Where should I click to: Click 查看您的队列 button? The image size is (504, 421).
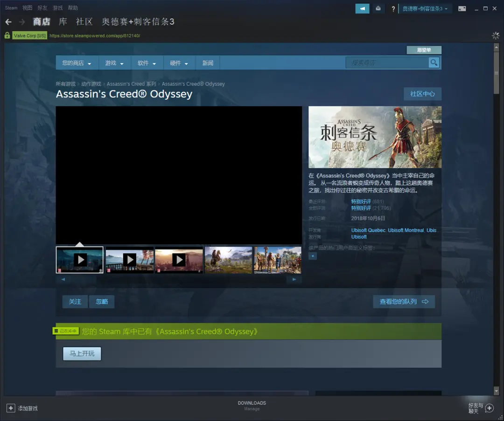click(x=404, y=302)
